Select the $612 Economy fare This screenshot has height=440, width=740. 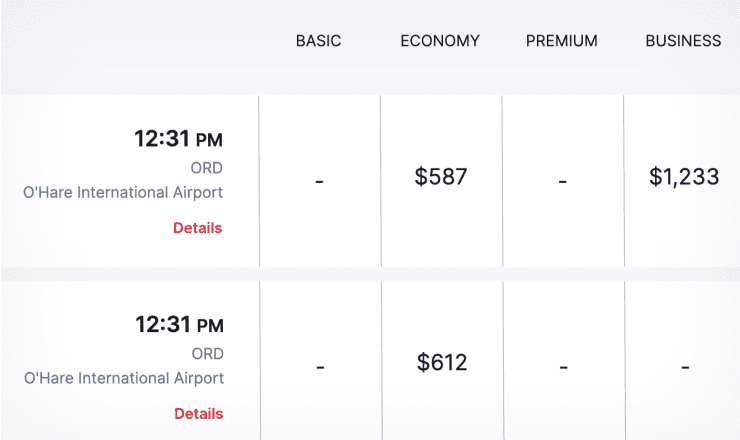click(442, 362)
